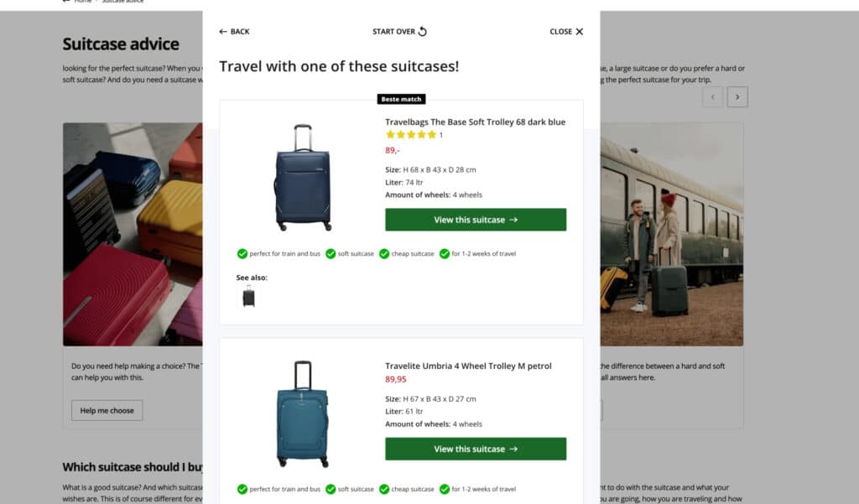Click the Start Over refresh icon
This screenshot has height=504, width=859.
(422, 31)
